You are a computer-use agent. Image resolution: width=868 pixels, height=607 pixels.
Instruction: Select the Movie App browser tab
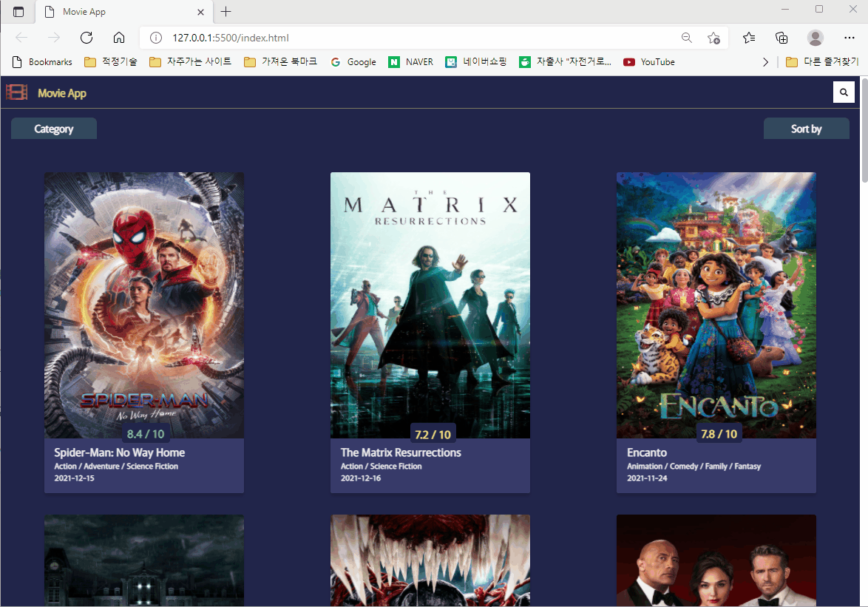123,12
